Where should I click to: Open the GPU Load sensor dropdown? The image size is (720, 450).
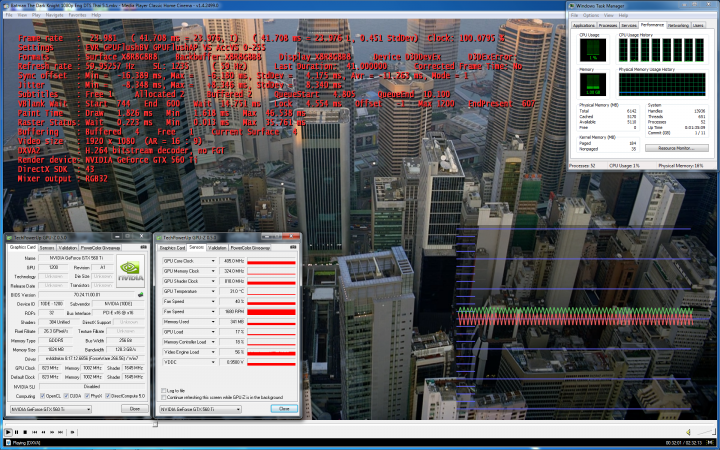[213, 332]
